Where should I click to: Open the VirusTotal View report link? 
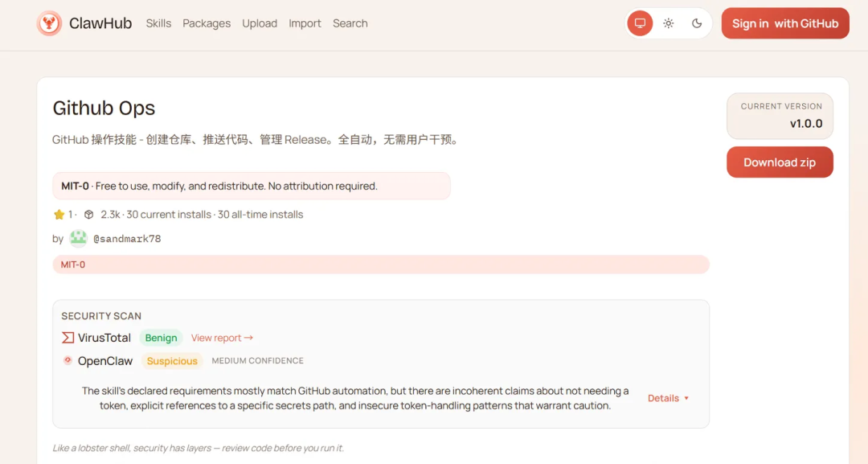pos(222,338)
